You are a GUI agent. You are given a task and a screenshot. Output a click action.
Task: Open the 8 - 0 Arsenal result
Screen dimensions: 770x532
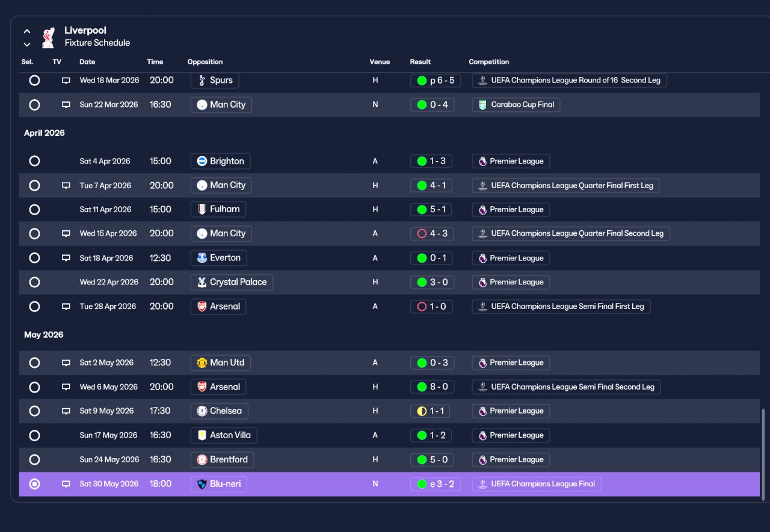(x=433, y=387)
